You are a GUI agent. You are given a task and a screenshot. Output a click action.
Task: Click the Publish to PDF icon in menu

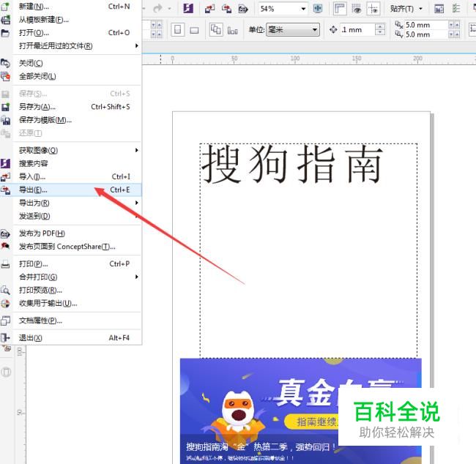point(5,233)
